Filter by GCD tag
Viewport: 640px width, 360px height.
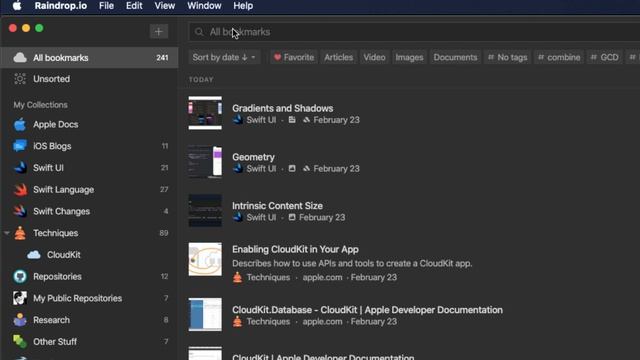click(604, 57)
